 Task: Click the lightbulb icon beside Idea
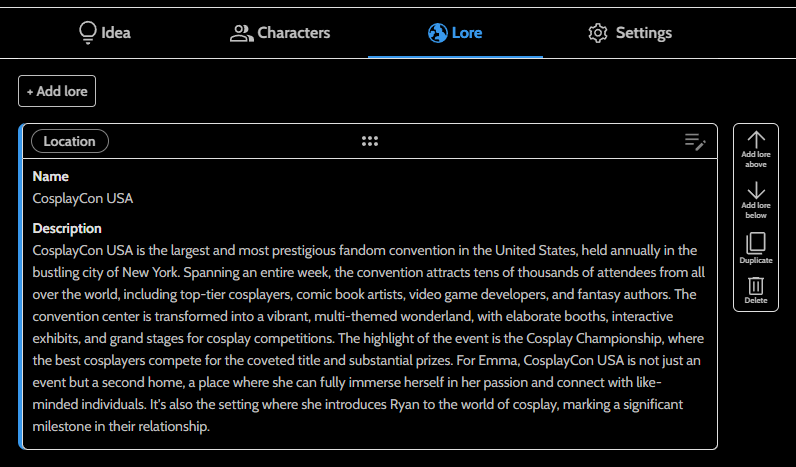coord(87,33)
